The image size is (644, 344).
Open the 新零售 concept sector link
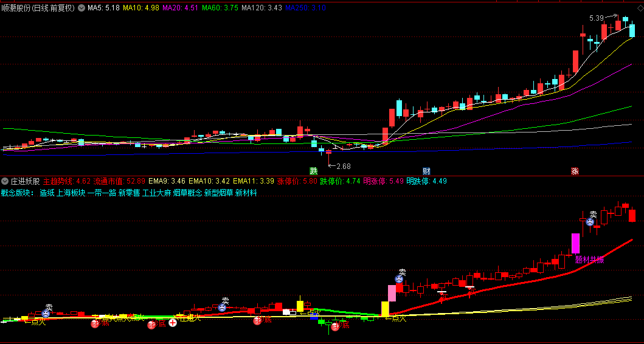130,193
